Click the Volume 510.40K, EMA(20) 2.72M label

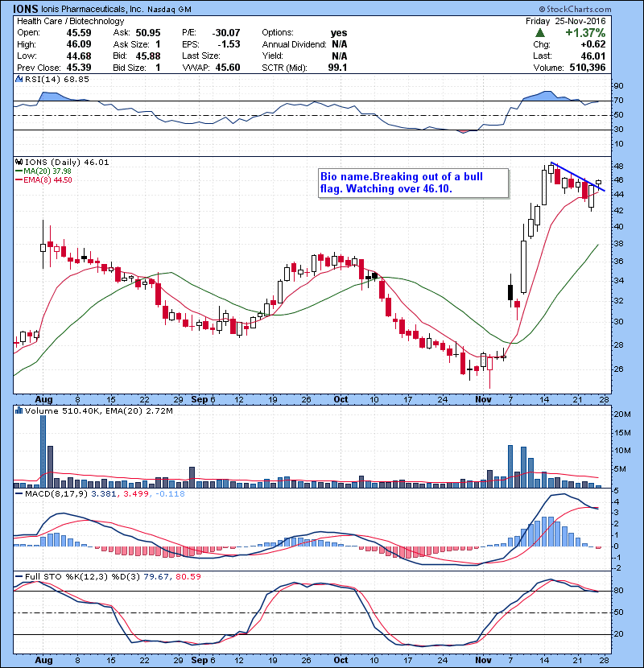pos(99,410)
